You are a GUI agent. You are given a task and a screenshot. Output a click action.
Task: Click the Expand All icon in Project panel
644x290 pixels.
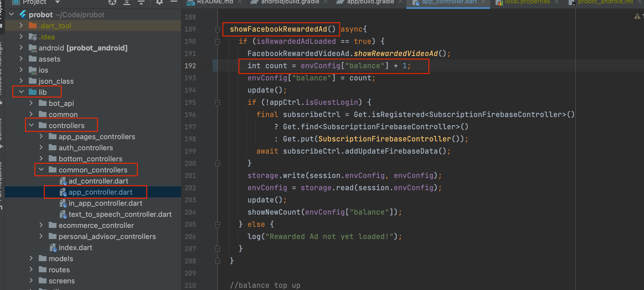point(127,2)
